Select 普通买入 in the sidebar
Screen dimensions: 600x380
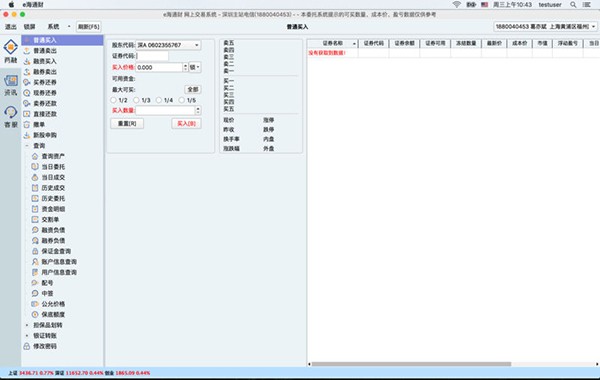(62, 40)
